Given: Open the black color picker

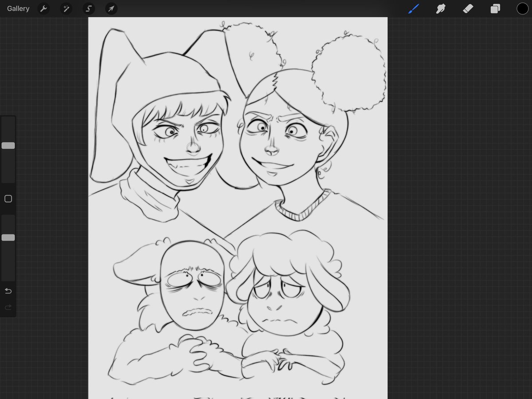Looking at the screenshot, I should coord(522,8).
